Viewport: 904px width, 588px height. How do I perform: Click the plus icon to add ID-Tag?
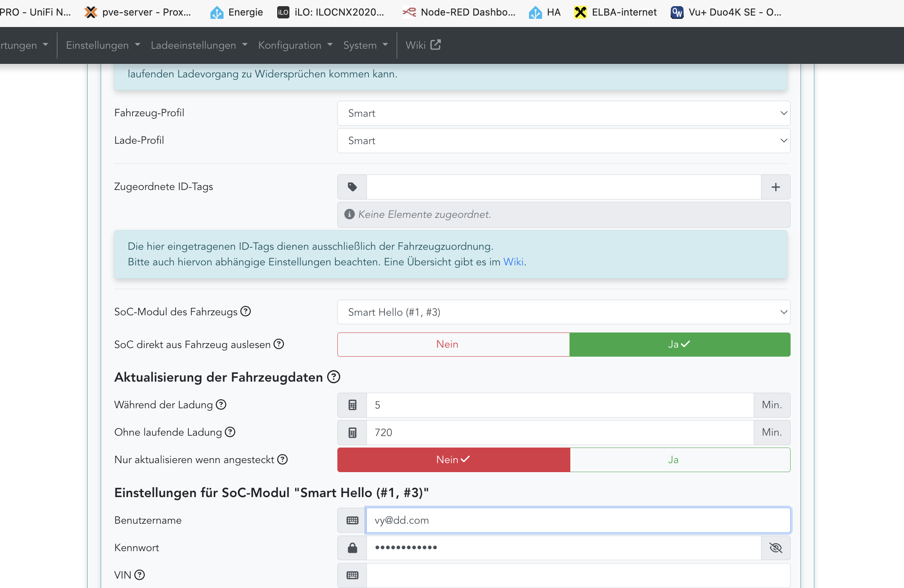pyautogui.click(x=775, y=187)
